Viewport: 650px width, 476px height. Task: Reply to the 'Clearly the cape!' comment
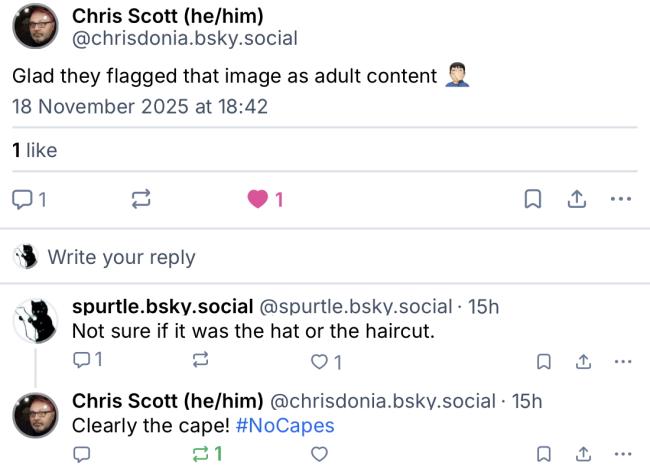83,455
